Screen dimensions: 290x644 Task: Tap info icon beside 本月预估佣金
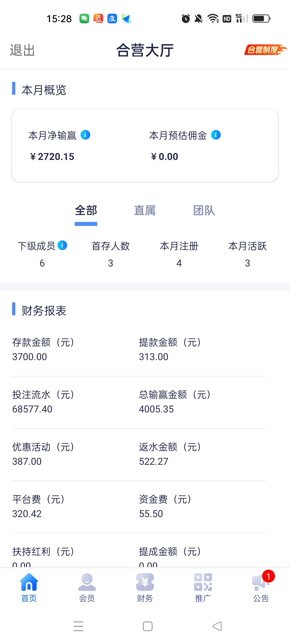pyautogui.click(x=216, y=135)
